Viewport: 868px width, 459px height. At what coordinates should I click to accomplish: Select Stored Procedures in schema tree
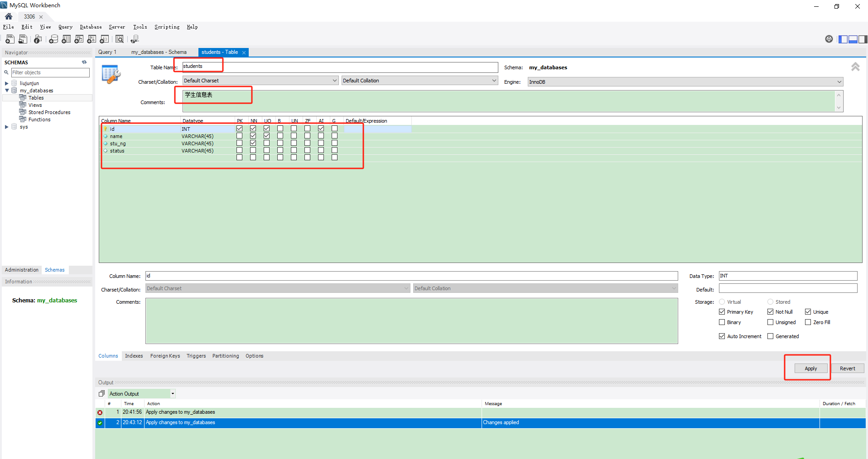coord(49,112)
